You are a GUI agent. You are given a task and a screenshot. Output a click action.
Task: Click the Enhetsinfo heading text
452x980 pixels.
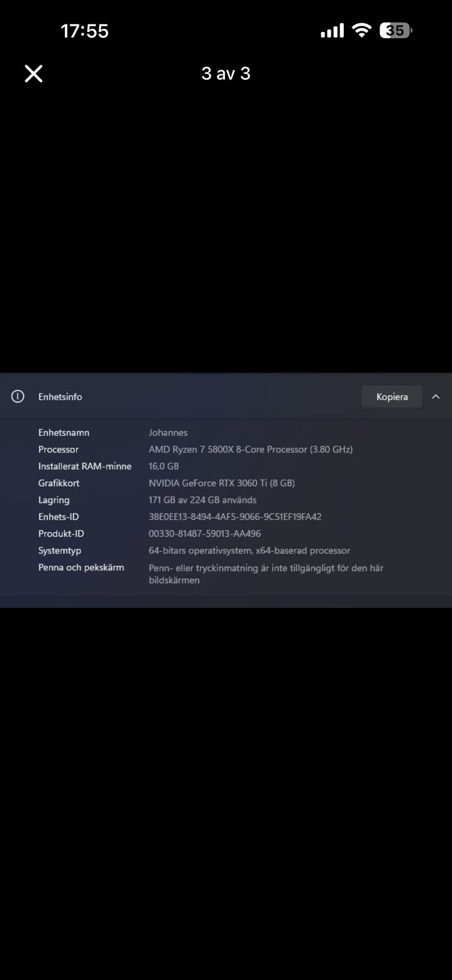pyautogui.click(x=60, y=397)
